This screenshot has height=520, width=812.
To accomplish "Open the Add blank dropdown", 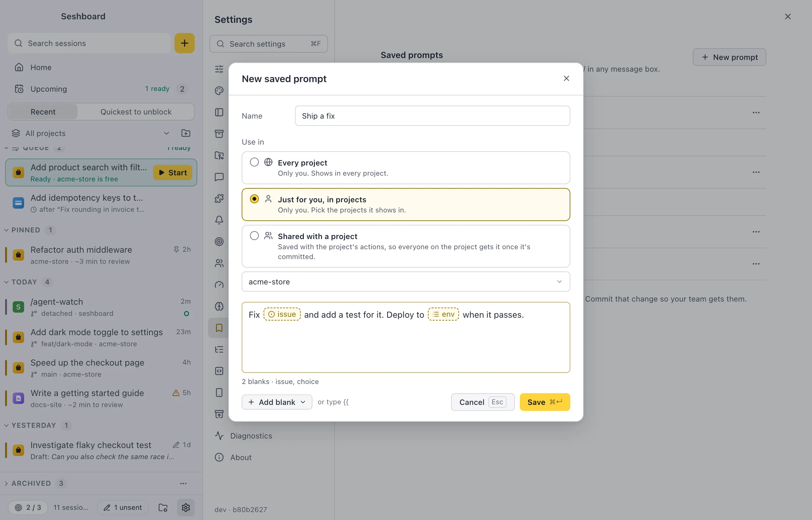I will (277, 402).
